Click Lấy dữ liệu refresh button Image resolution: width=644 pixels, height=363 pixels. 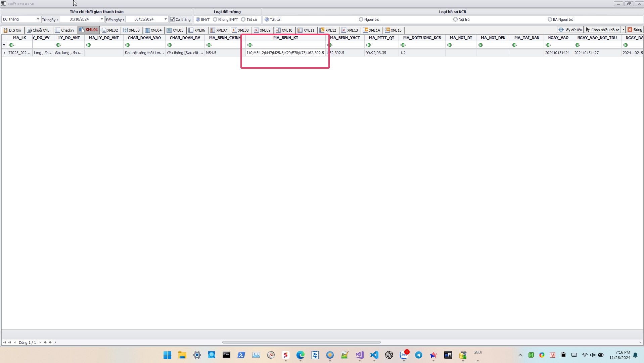point(570,30)
